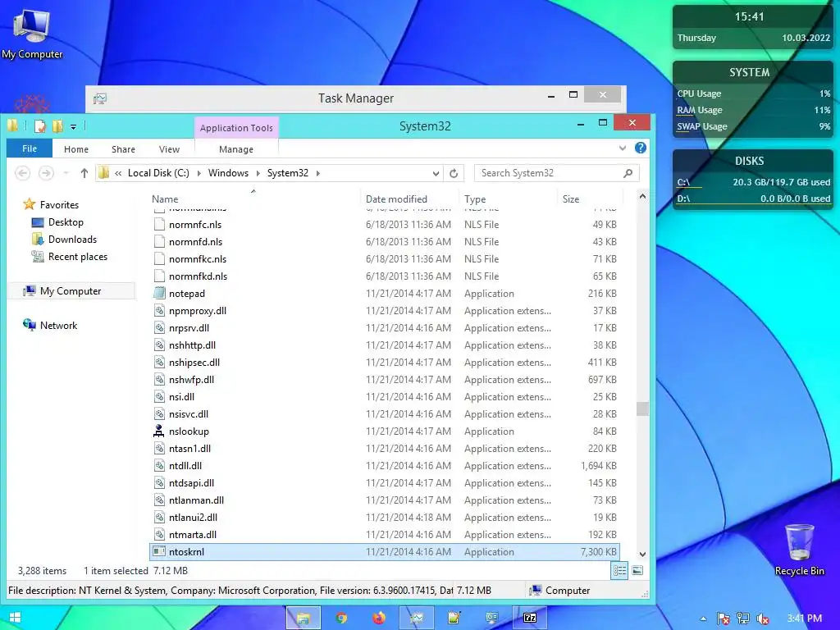
Task: Open the 7-Zip taskbar icon
Action: [530, 619]
